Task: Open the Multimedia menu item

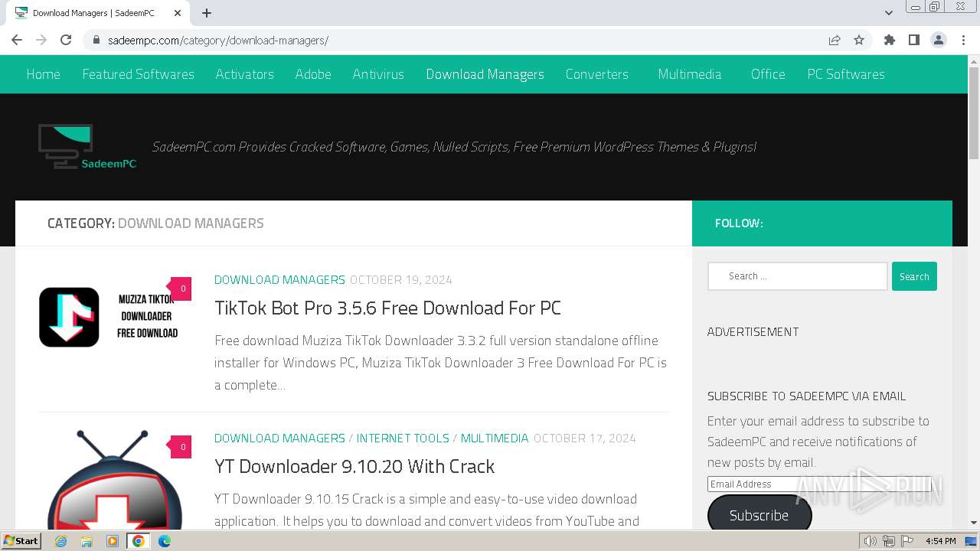Action: pos(690,74)
